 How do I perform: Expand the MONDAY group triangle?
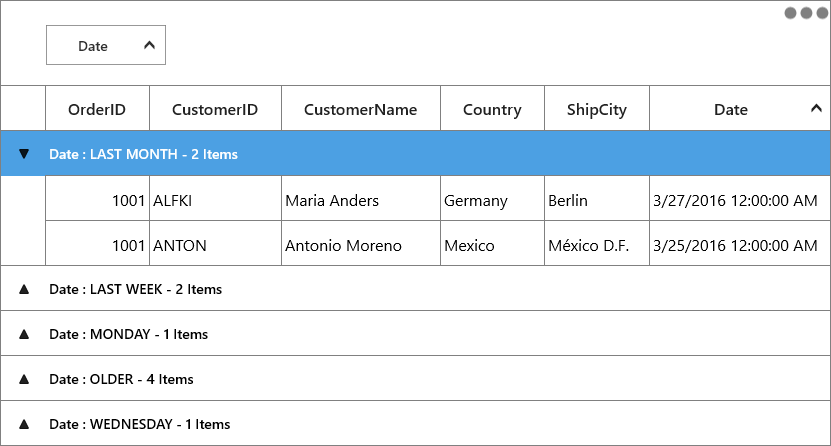[23, 334]
